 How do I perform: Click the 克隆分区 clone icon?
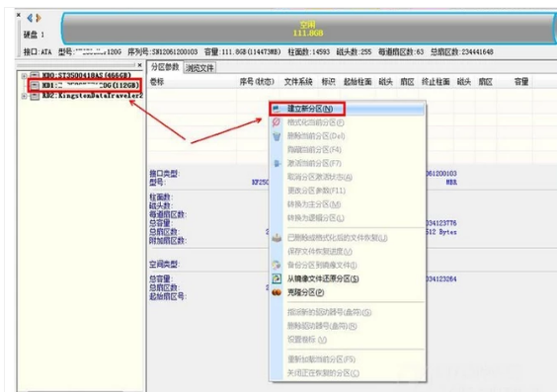[277, 292]
